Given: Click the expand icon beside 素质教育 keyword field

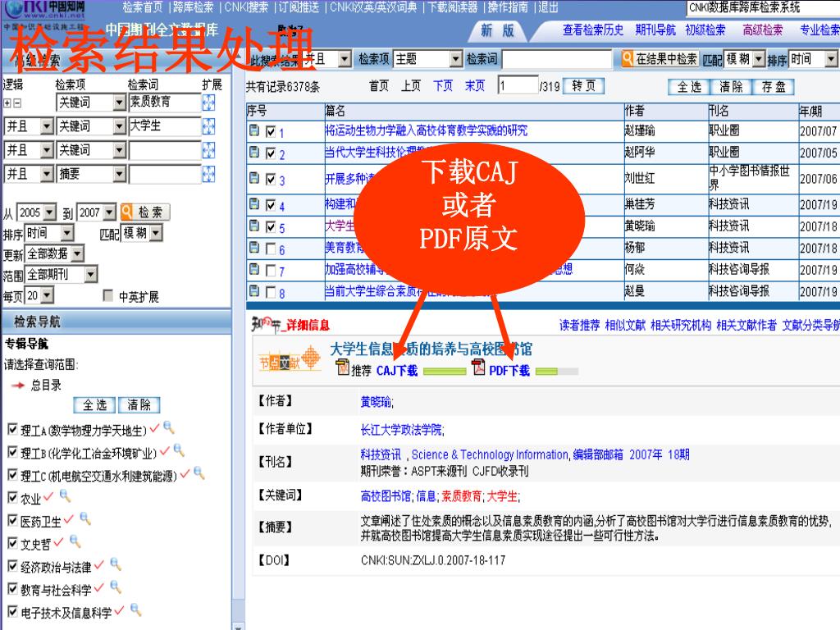Looking at the screenshot, I should click(x=208, y=102).
